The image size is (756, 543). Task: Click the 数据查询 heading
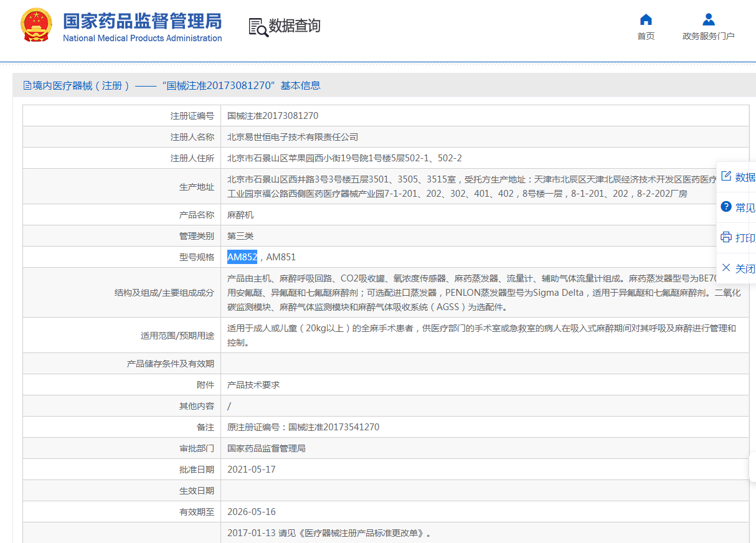pos(295,26)
